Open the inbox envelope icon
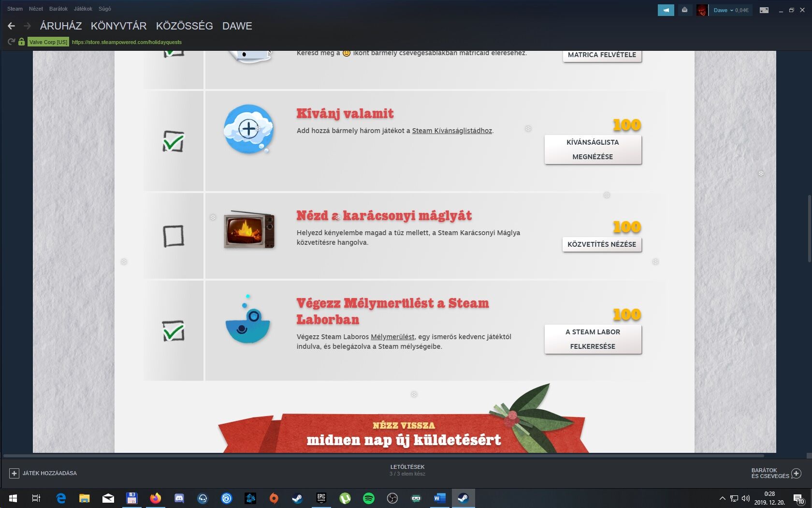The image size is (812, 508). [x=684, y=10]
